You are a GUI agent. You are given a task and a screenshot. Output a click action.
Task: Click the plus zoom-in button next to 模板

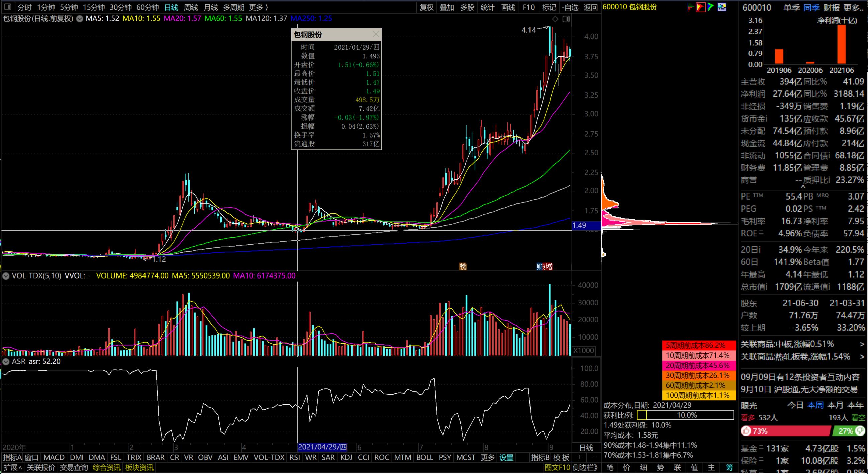tap(579, 457)
